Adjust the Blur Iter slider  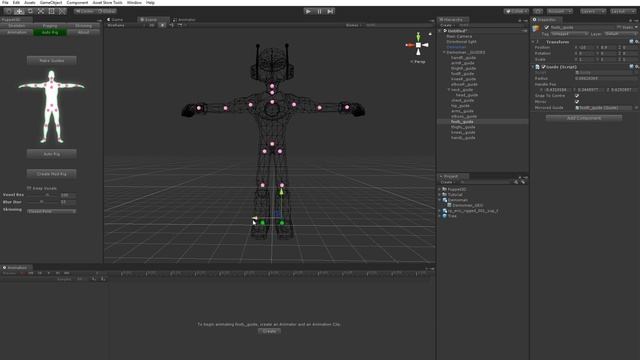(x=43, y=202)
